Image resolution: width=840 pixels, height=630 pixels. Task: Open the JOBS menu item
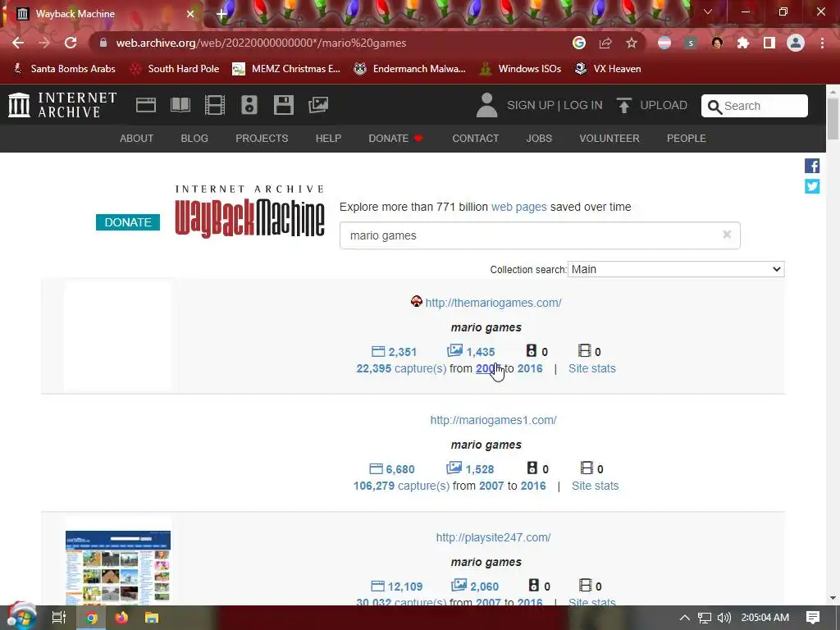(x=539, y=138)
